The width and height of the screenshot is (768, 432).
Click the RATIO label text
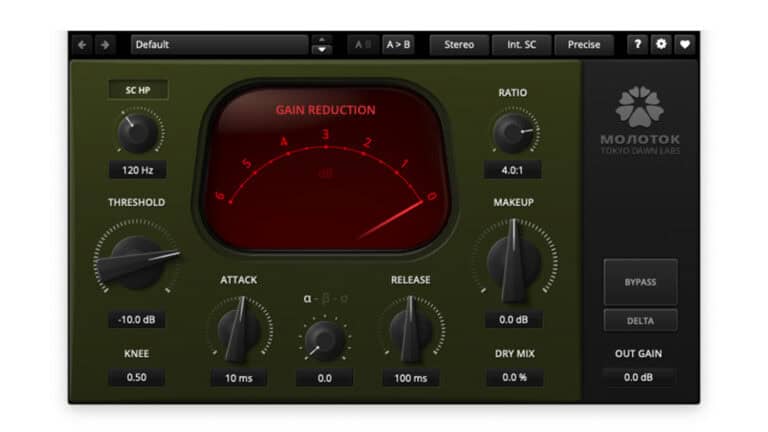[x=513, y=93]
